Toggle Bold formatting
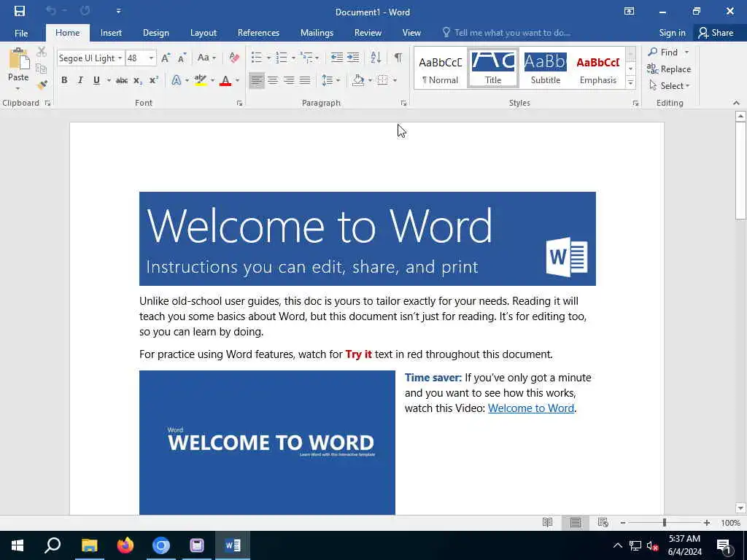The width and height of the screenshot is (747, 560). [x=64, y=80]
